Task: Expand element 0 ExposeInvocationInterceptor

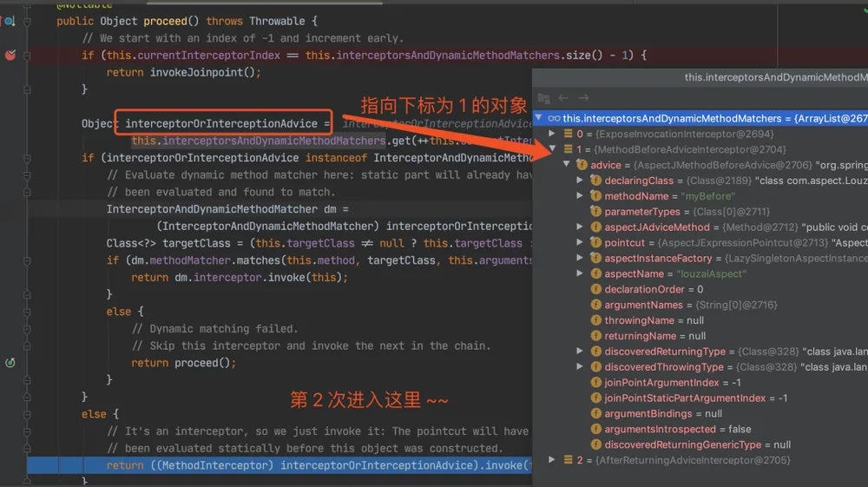Action: [x=552, y=134]
